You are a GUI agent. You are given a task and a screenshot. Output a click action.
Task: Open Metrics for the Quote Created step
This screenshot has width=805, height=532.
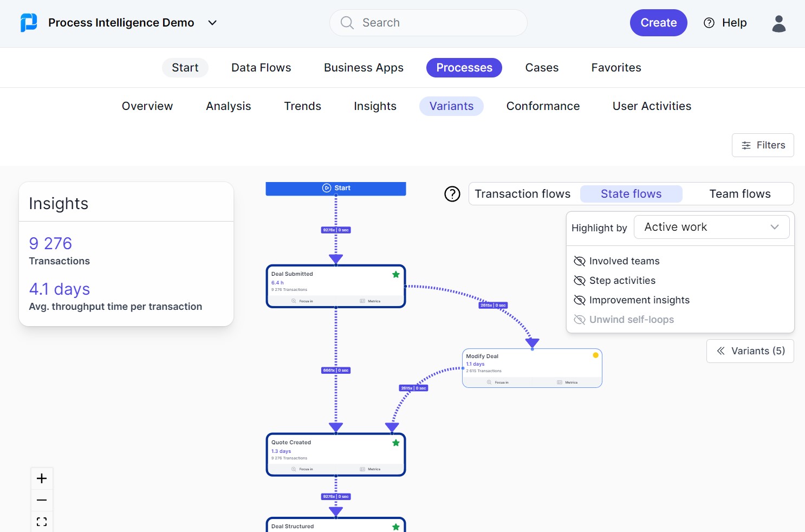click(x=371, y=469)
